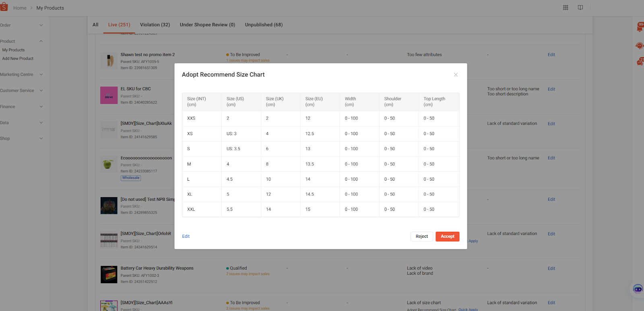Click the Shopee logo icon
The image size is (644, 311).
pyautogui.click(x=4, y=7)
